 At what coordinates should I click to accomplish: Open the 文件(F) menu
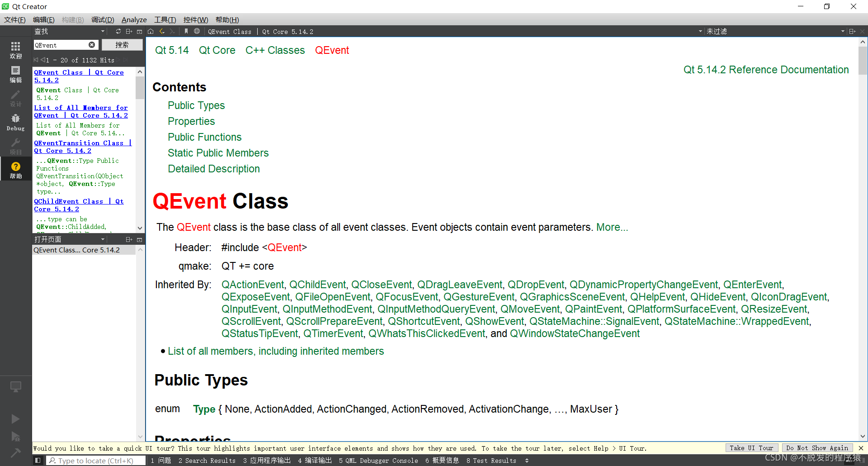click(14, 19)
